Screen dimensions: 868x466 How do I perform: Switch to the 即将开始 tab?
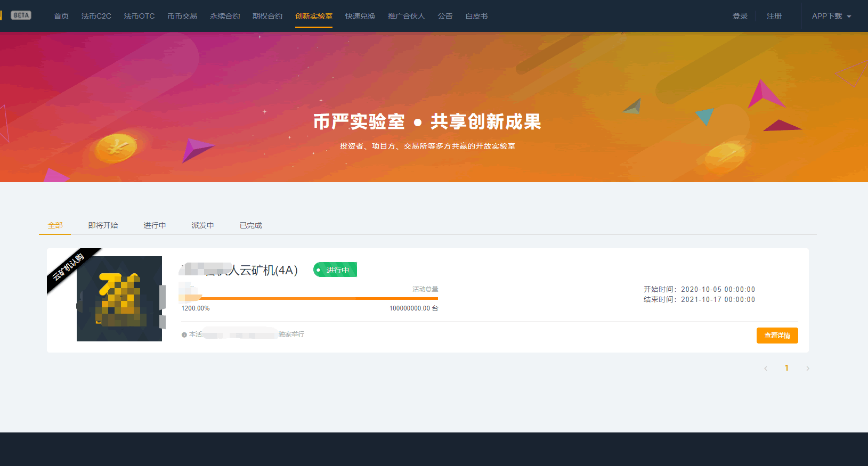click(103, 225)
